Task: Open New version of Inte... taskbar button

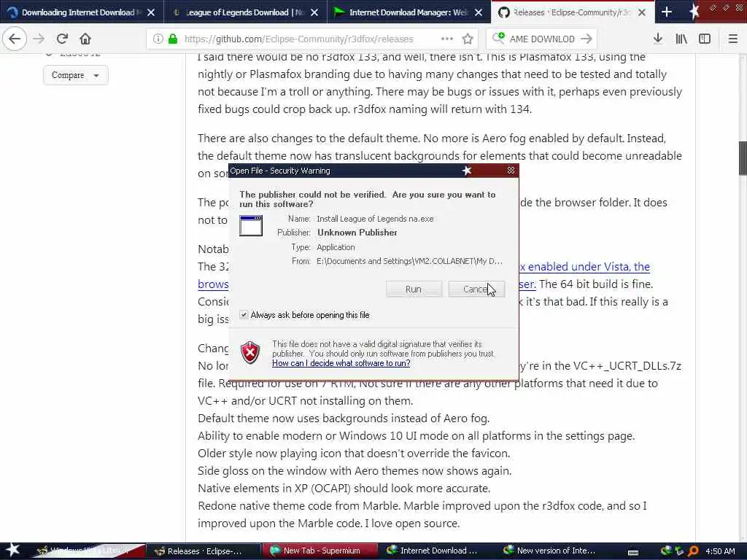Action: (x=551, y=551)
